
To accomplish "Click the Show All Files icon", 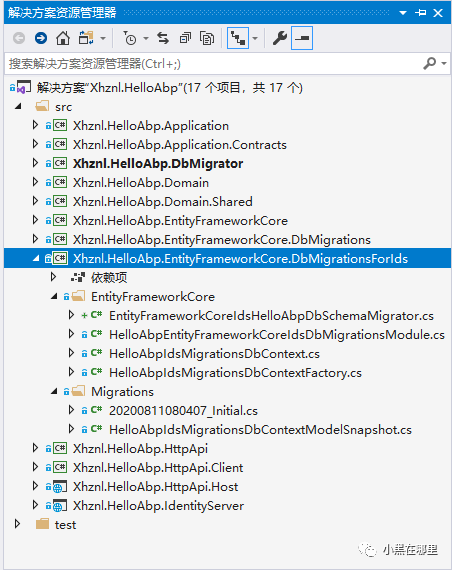I will (x=207, y=38).
